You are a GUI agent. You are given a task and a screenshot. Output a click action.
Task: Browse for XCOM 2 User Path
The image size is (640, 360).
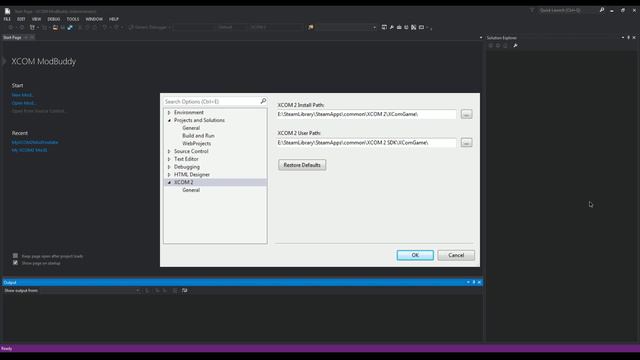point(467,142)
